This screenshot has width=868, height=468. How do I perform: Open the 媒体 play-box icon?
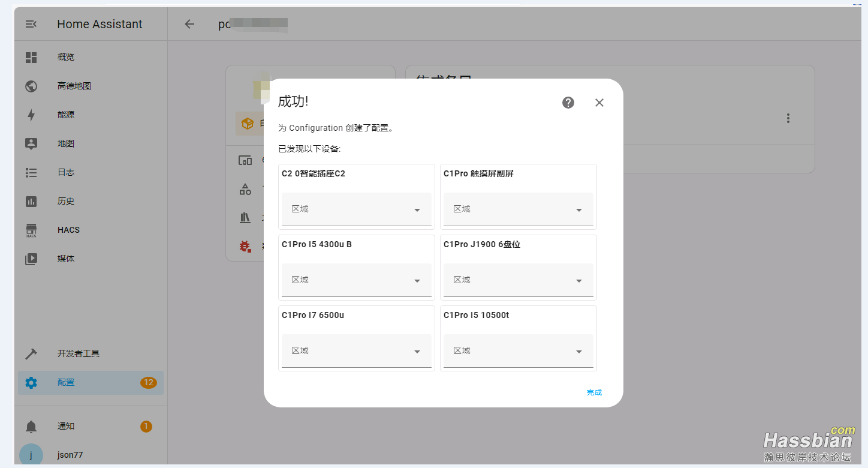tap(31, 259)
